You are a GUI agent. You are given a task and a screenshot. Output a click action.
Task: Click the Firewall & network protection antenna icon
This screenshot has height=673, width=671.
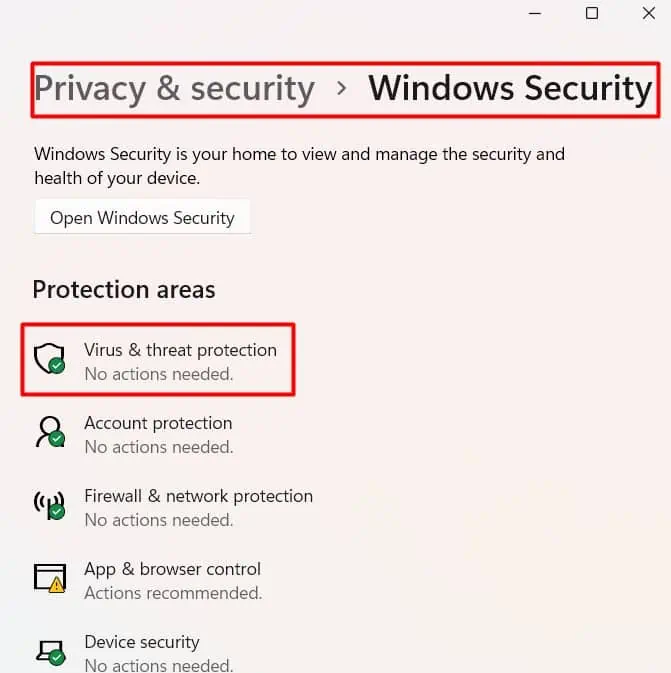(50, 505)
